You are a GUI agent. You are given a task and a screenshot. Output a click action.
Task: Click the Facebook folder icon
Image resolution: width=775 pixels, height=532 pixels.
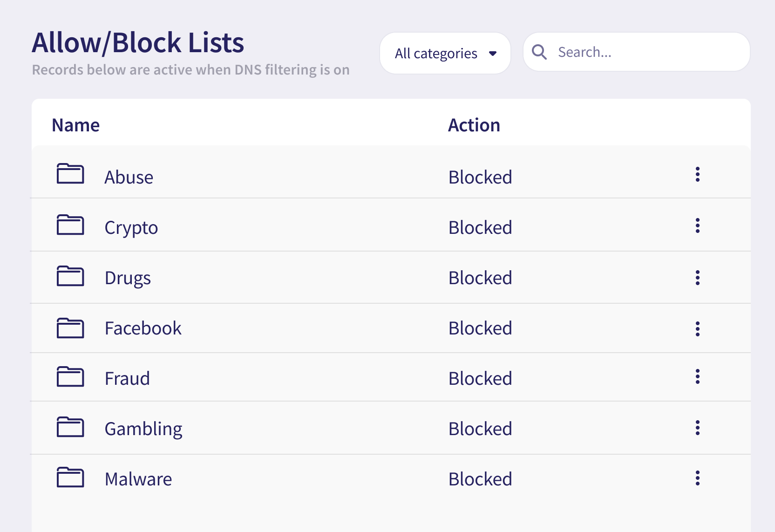point(70,328)
